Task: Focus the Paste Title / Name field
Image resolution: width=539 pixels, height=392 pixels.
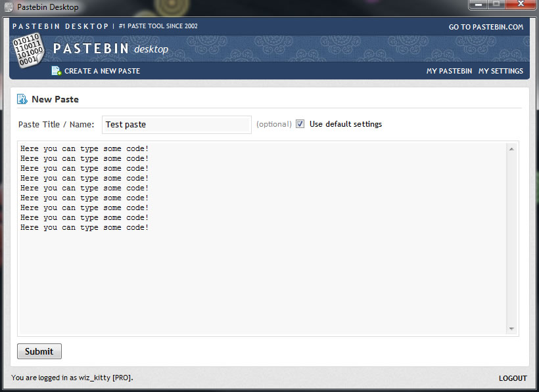Action: click(177, 125)
